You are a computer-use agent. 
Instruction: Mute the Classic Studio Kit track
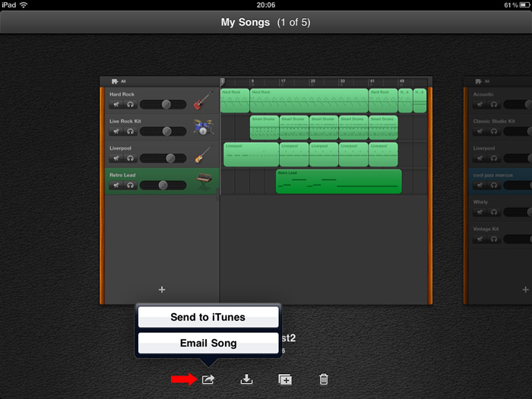click(x=480, y=131)
